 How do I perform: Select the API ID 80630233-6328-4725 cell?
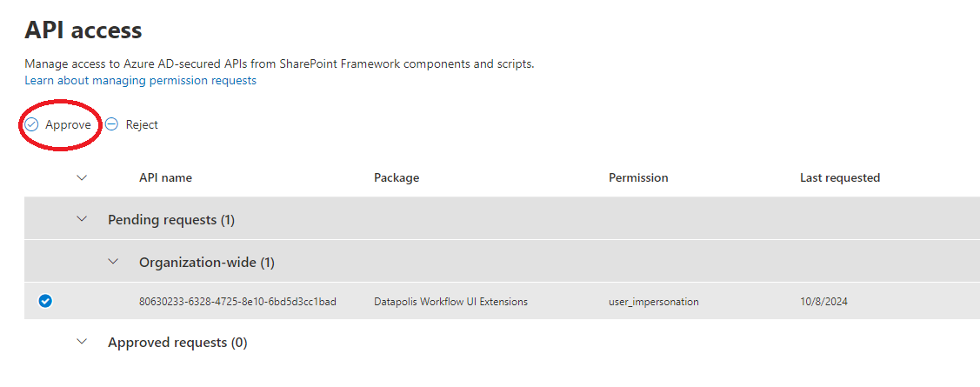click(237, 302)
